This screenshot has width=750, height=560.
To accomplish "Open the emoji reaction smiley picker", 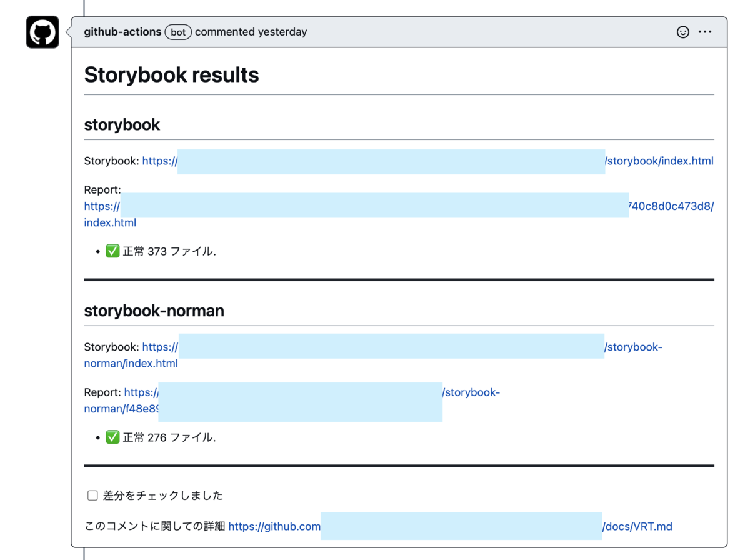I will coord(683,32).
